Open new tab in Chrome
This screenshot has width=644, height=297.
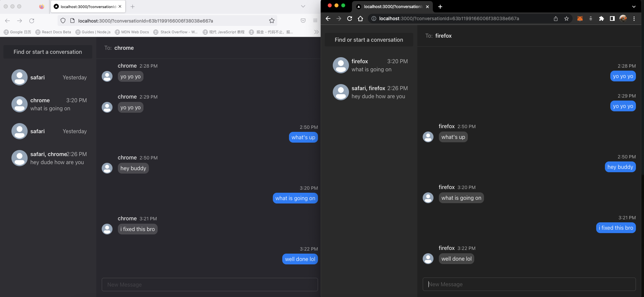point(440,6)
